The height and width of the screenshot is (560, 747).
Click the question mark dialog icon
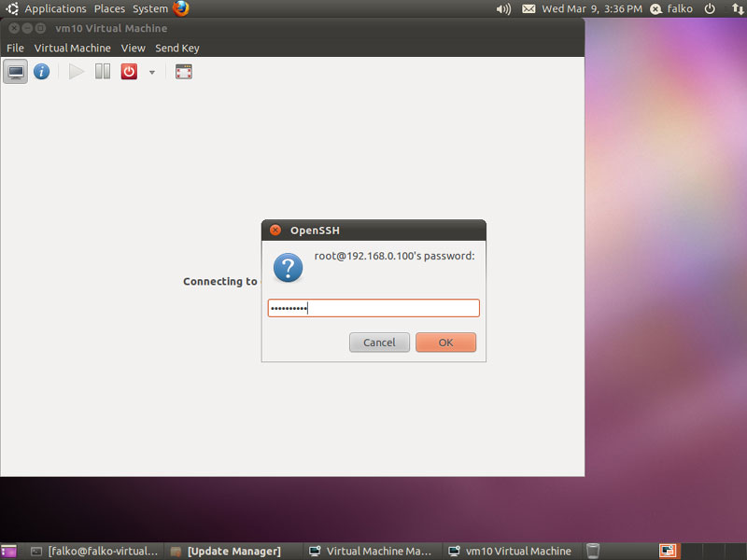[x=288, y=268]
